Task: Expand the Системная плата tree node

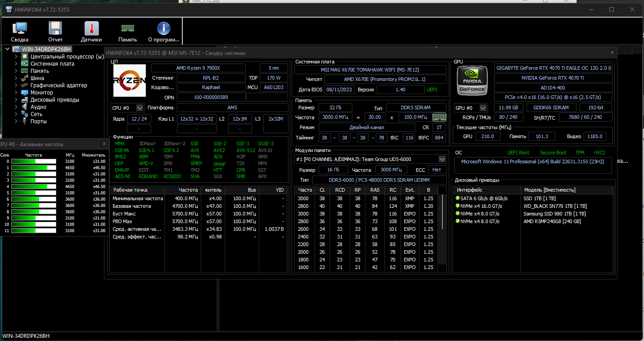Action: [16, 63]
